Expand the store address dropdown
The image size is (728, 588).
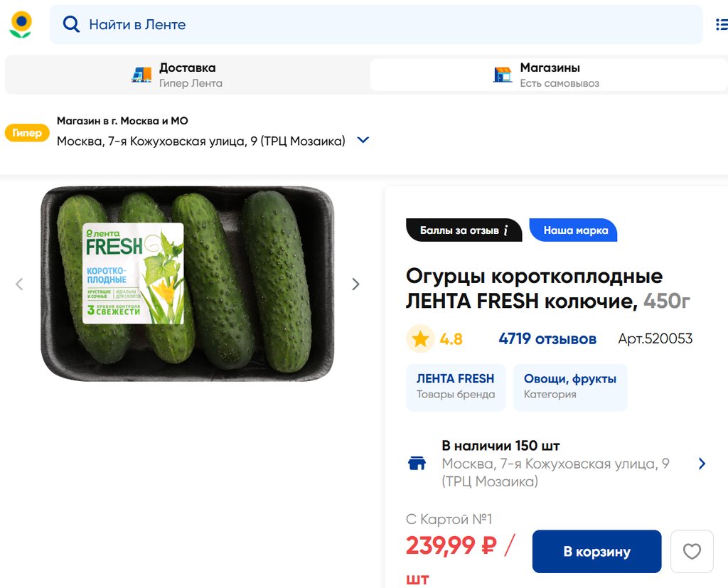(x=363, y=140)
